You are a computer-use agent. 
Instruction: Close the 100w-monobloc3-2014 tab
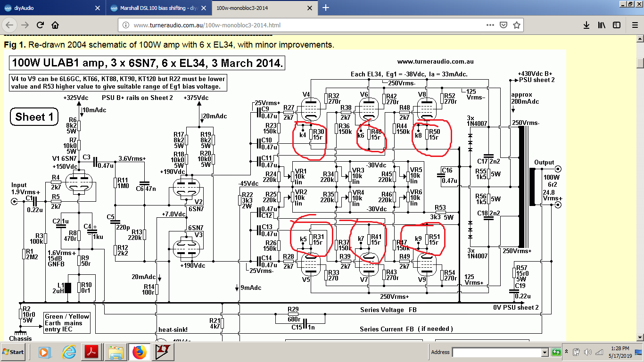[x=309, y=8]
